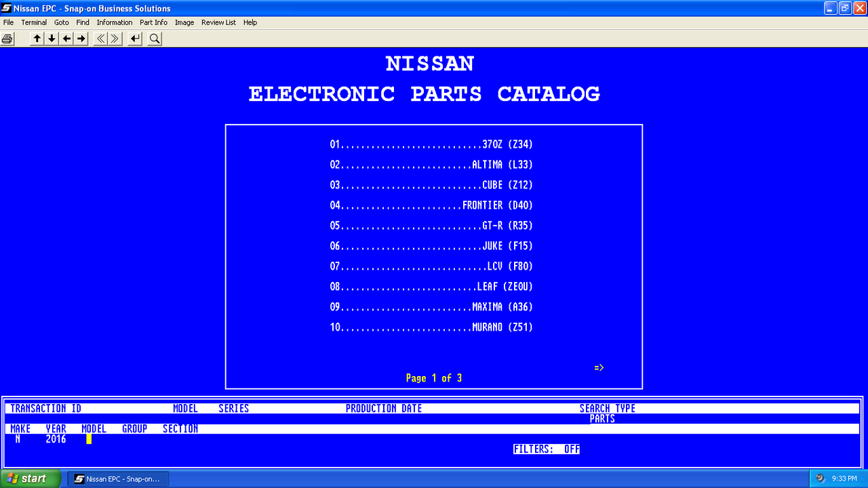Viewport: 868px width, 488px height.
Task: Click the Snap-on logo in title bar
Action: coord(7,8)
